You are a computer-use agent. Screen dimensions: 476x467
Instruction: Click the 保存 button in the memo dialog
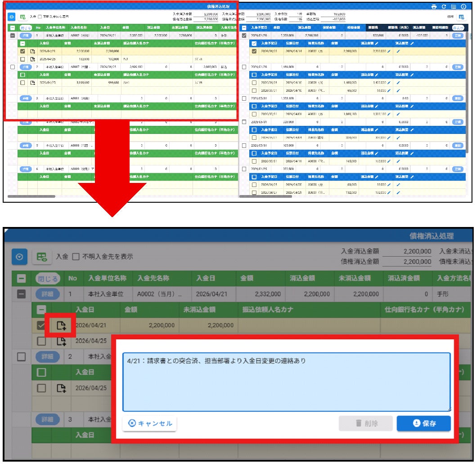(x=424, y=423)
